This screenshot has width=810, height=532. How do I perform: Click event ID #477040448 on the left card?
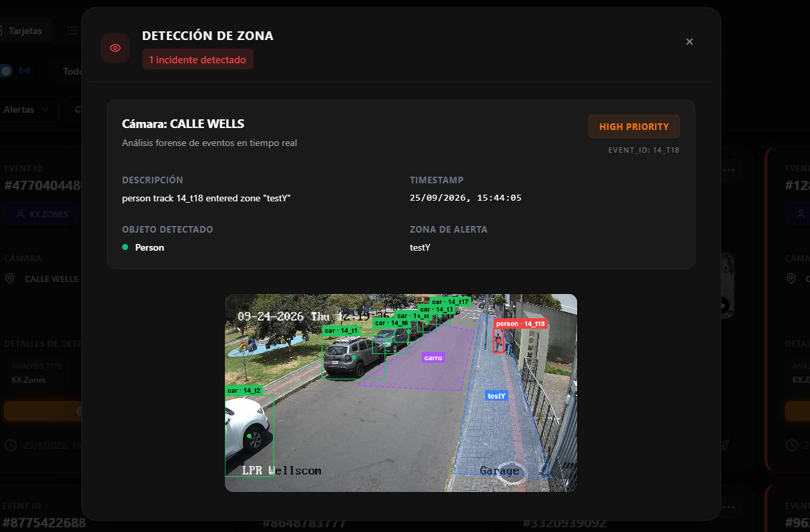pos(43,185)
